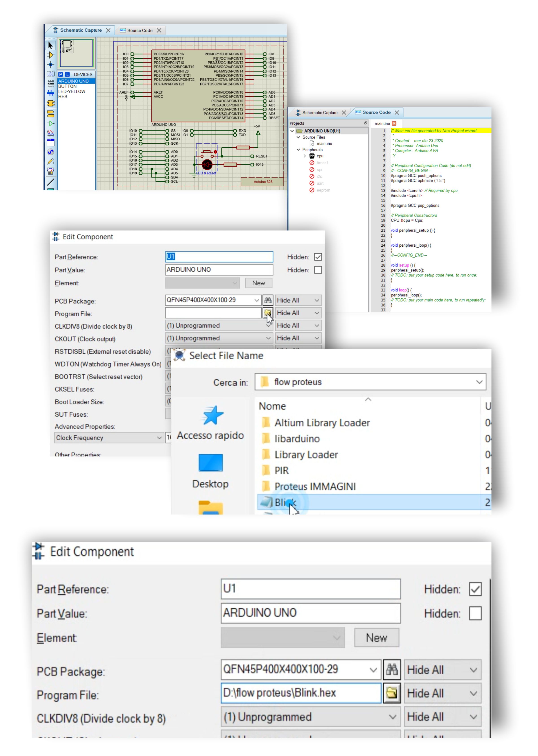The image size is (538, 756).
Task: Toggle Part Reference Hidden checkbox in Blink.hex dialog
Action: (x=475, y=589)
